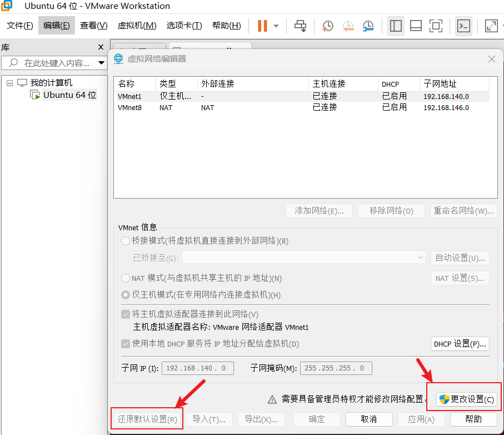This screenshot has height=435, width=504.
Task: Click the Send Ctrl+Alt+Del icon
Action: coord(299,26)
